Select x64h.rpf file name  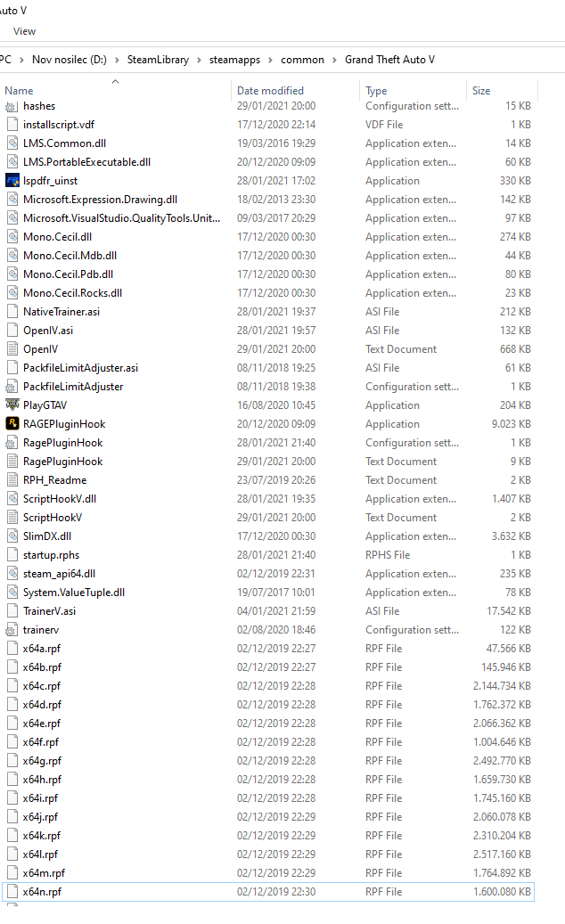click(x=42, y=780)
